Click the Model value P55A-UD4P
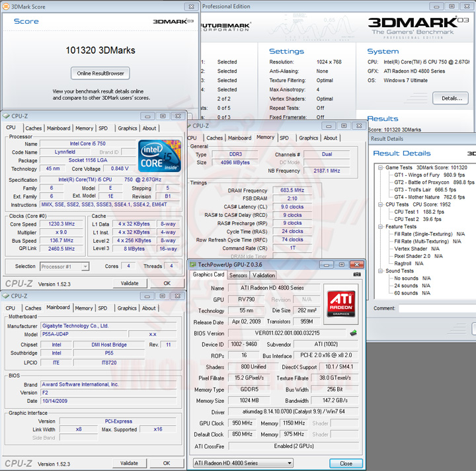 tap(84, 334)
